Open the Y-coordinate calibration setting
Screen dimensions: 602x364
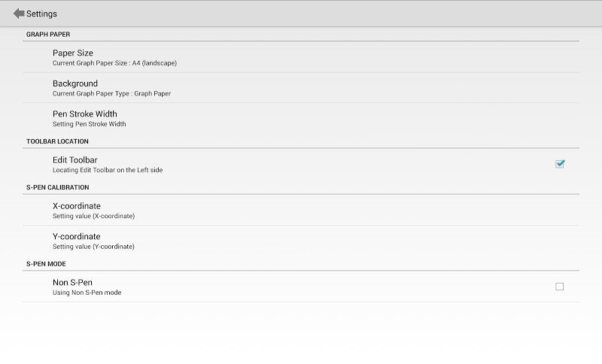tap(77, 236)
